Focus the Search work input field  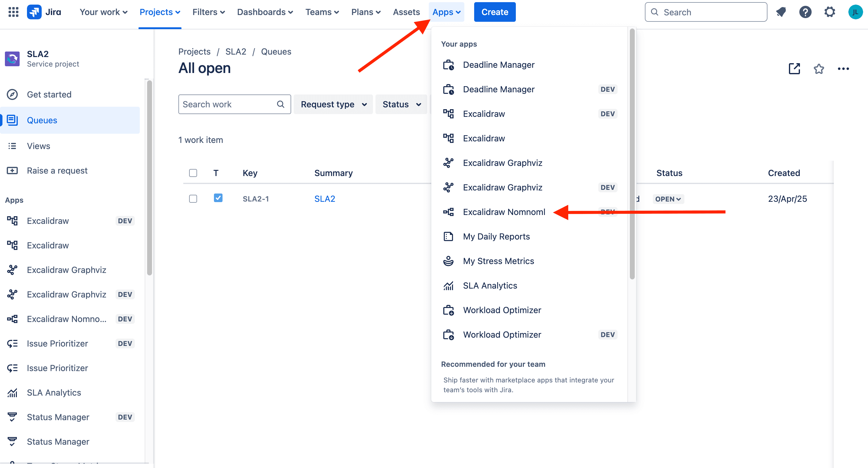pyautogui.click(x=234, y=104)
